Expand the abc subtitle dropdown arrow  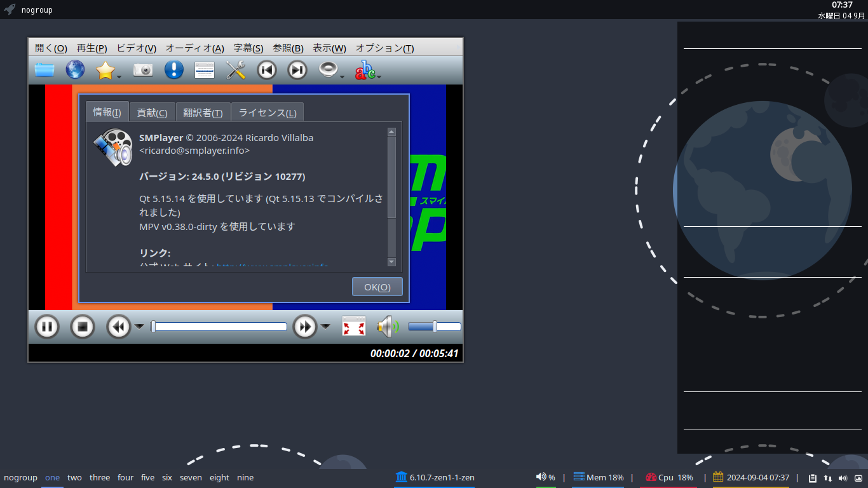[379, 77]
